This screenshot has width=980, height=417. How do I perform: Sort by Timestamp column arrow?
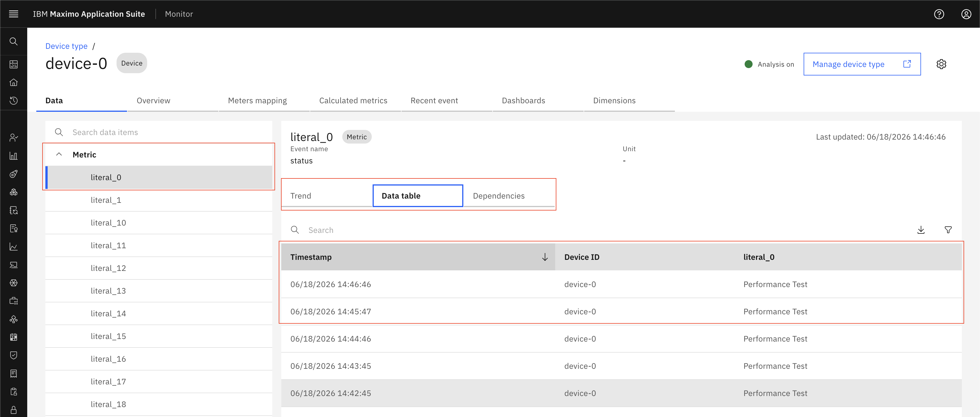(545, 257)
